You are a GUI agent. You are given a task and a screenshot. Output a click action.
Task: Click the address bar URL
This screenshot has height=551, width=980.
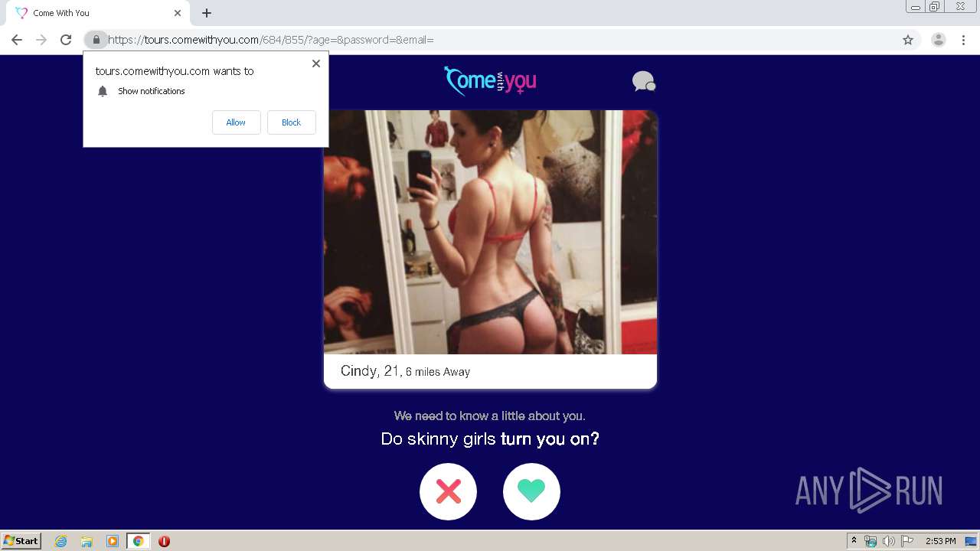point(271,40)
